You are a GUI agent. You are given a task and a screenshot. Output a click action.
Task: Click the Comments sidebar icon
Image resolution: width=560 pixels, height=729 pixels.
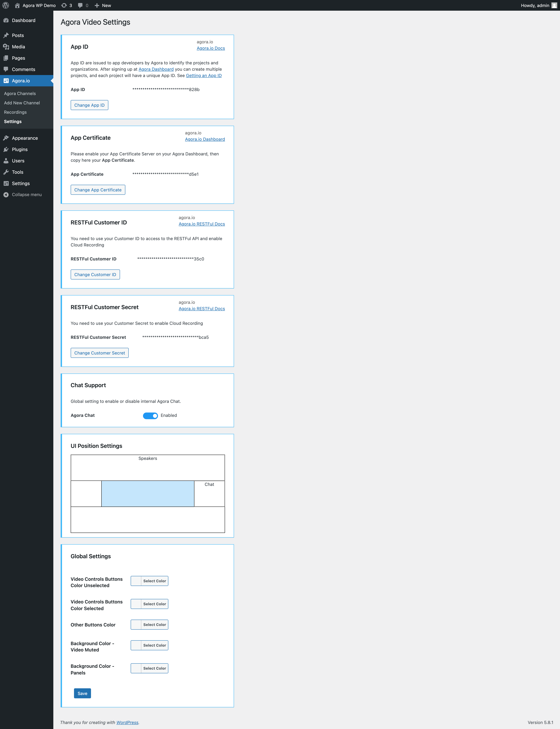point(6,69)
